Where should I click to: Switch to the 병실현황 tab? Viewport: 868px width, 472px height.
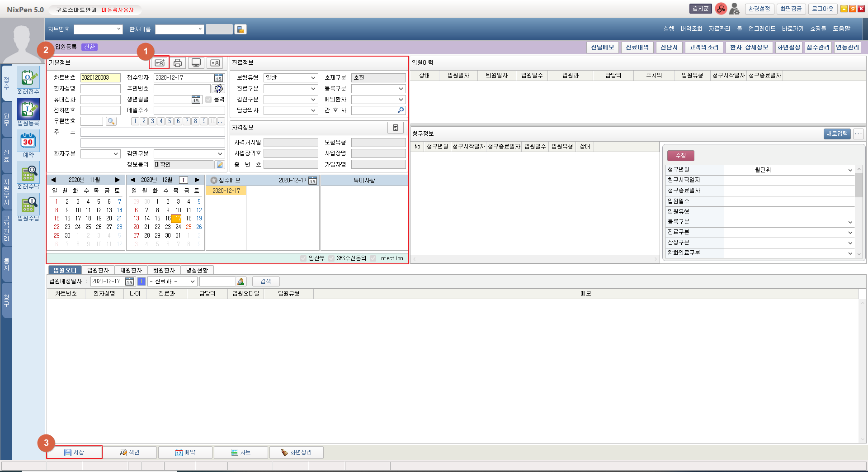(197, 270)
